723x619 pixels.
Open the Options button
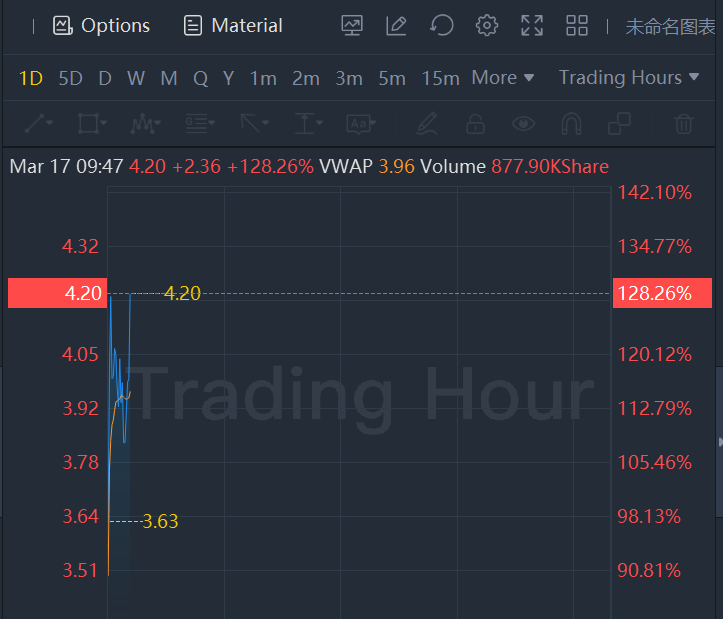coord(101,26)
